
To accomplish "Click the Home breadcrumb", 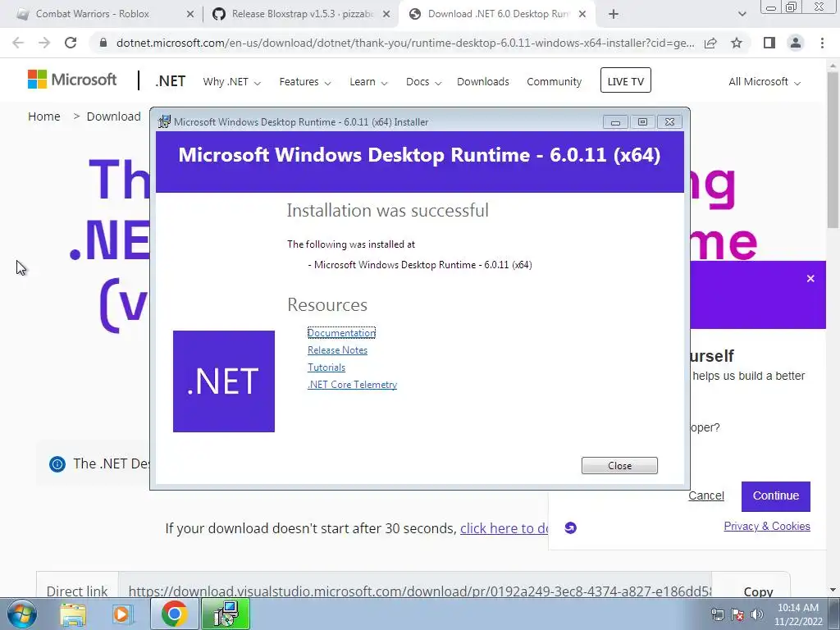I will tap(44, 116).
